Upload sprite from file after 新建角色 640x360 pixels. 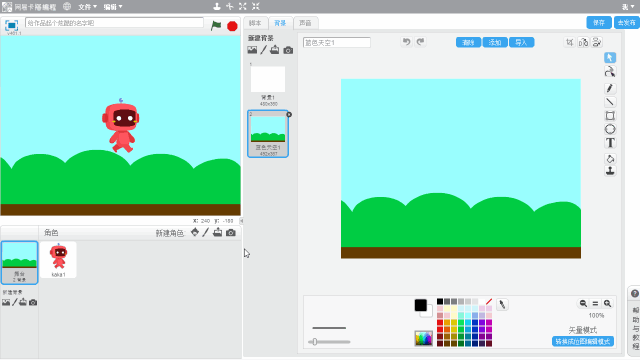point(218,232)
